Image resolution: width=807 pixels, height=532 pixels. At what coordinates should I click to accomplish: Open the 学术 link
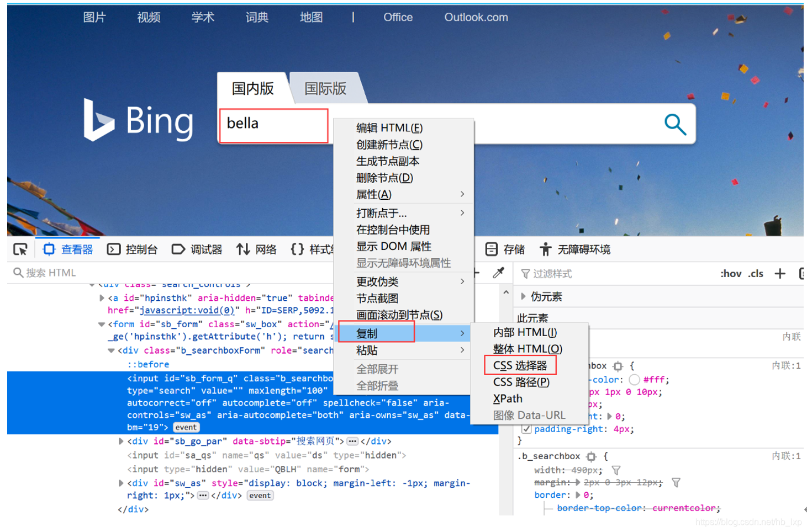203,17
